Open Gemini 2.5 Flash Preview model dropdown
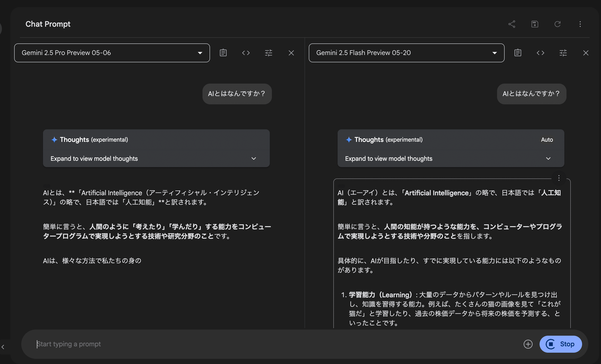This screenshot has height=364, width=601. pyautogui.click(x=406, y=53)
